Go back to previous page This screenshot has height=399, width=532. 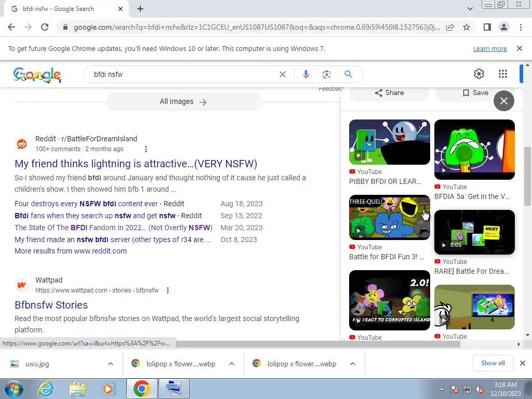pyautogui.click(x=11, y=27)
